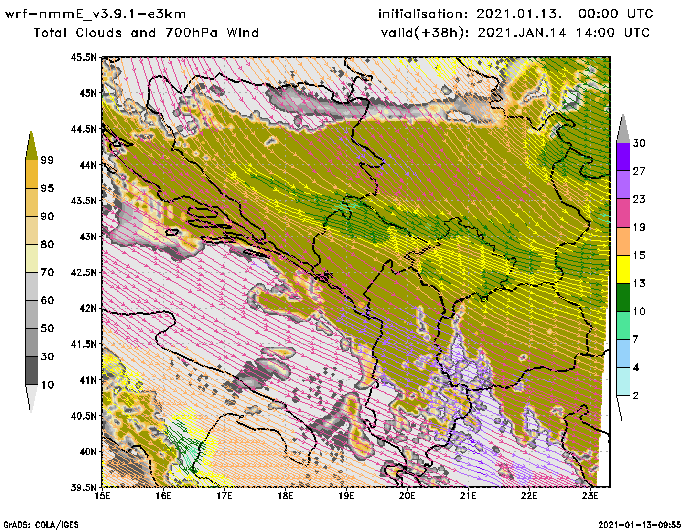700x530 pixels.
Task: Click the 2 label on wind legend
Action: [636, 396]
